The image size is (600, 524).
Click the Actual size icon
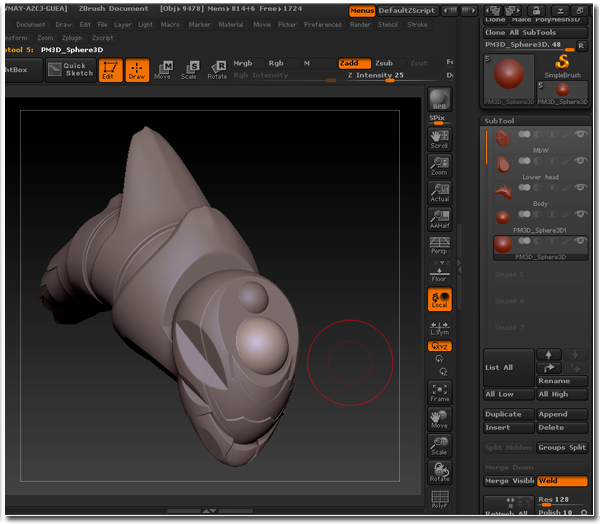click(x=439, y=193)
